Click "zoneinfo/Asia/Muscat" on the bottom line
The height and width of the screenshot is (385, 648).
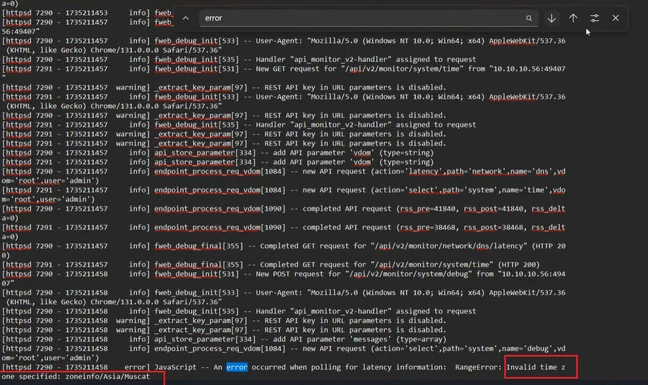pos(107,376)
